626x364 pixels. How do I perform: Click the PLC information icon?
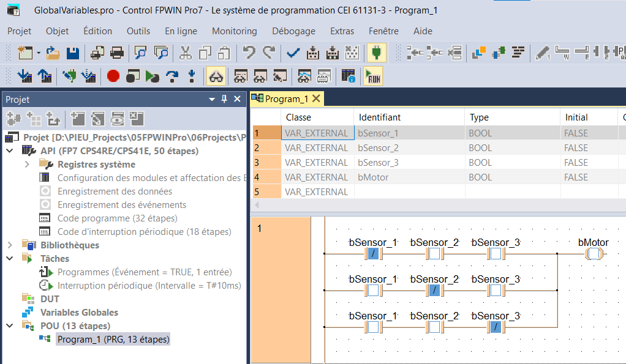pyautogui.click(x=348, y=76)
